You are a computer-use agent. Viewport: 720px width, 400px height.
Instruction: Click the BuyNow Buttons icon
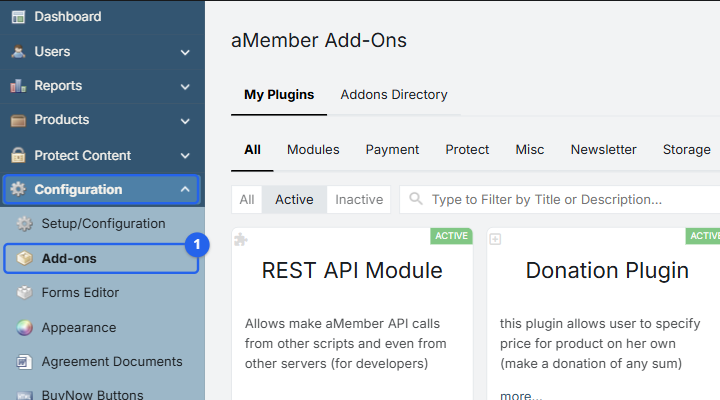click(25, 395)
